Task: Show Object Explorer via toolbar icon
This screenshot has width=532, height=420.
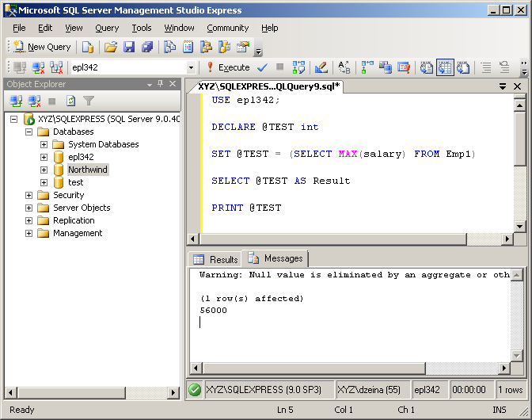Action: tap(207, 47)
